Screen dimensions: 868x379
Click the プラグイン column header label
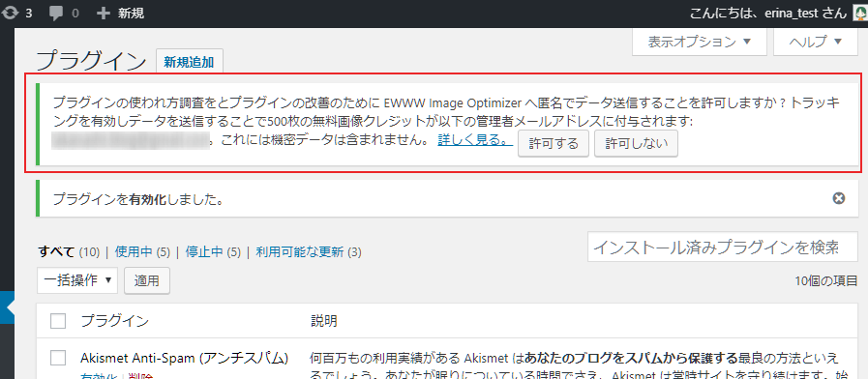click(114, 321)
